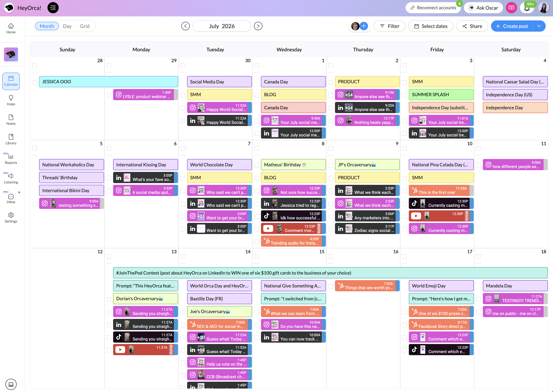Expand the Create post dropdown arrow

539,26
